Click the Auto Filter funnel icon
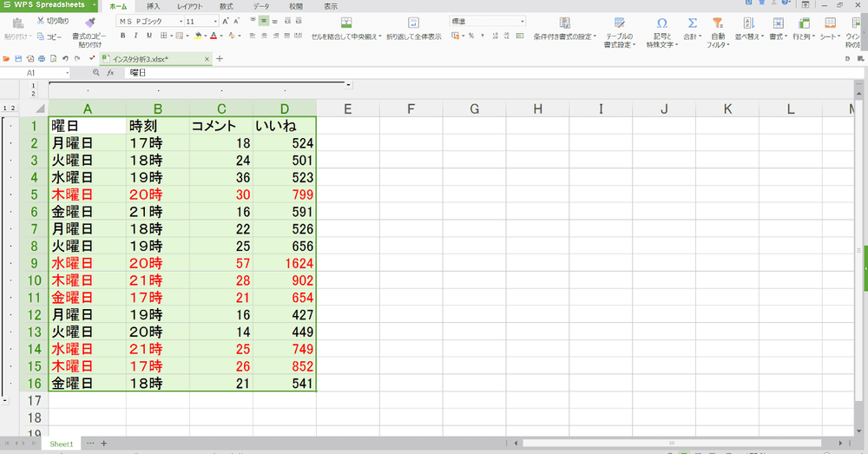 point(717,23)
